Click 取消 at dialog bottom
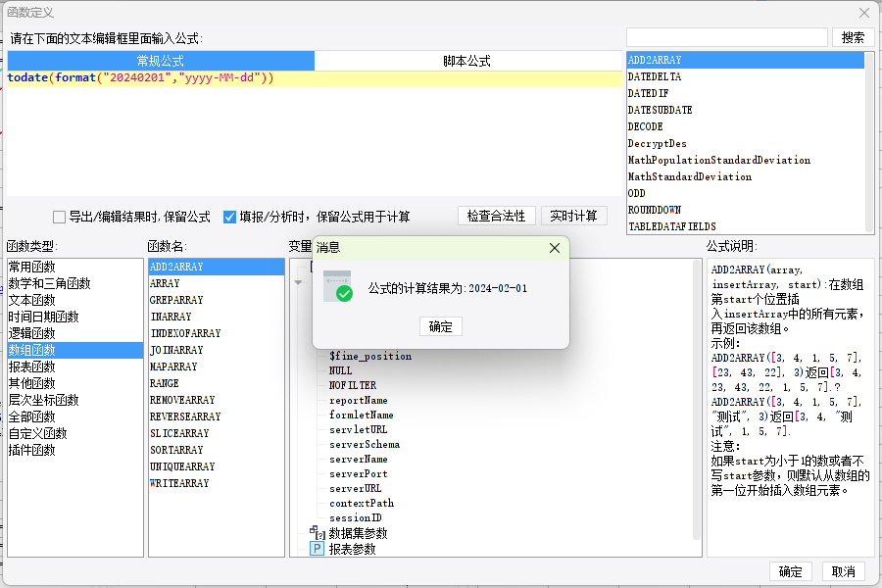 click(843, 571)
